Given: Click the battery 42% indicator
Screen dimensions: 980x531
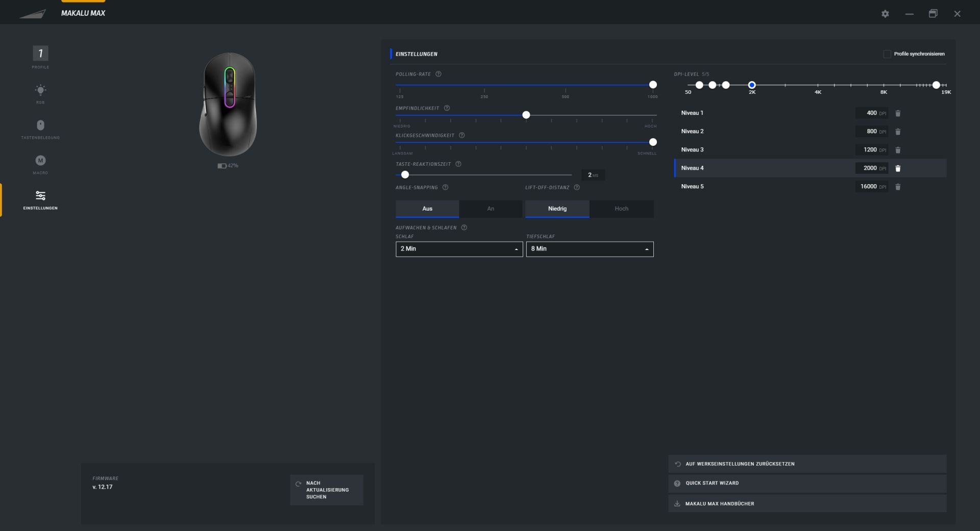Looking at the screenshot, I should [228, 166].
